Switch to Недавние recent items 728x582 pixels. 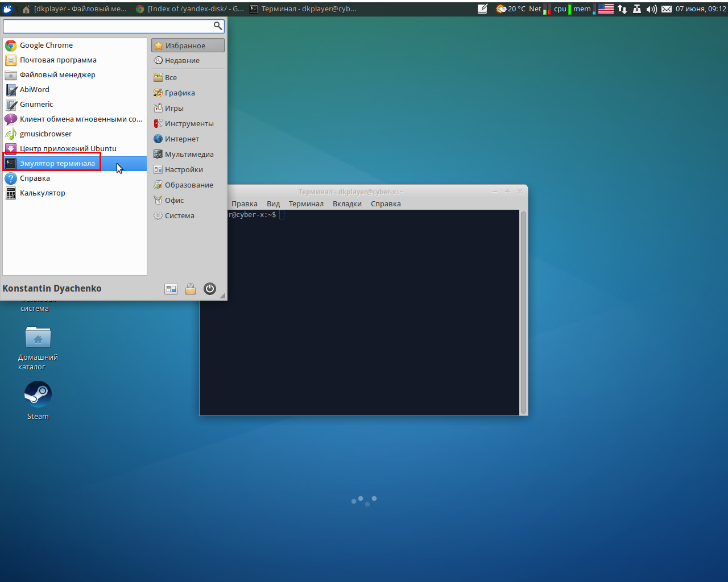pos(182,61)
